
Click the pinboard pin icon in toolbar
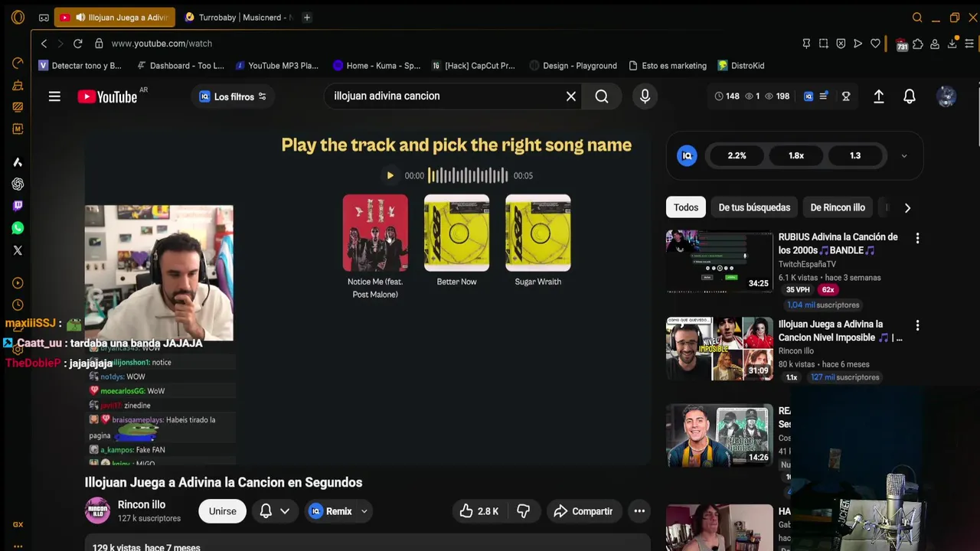click(x=806, y=44)
